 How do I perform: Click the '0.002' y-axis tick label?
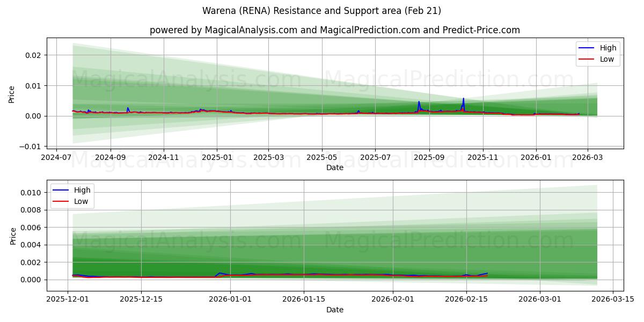[x=32, y=262]
